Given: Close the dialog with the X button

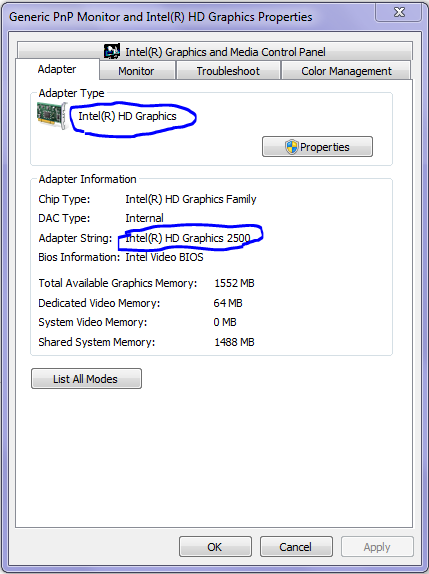Looking at the screenshot, I should pos(399,12).
